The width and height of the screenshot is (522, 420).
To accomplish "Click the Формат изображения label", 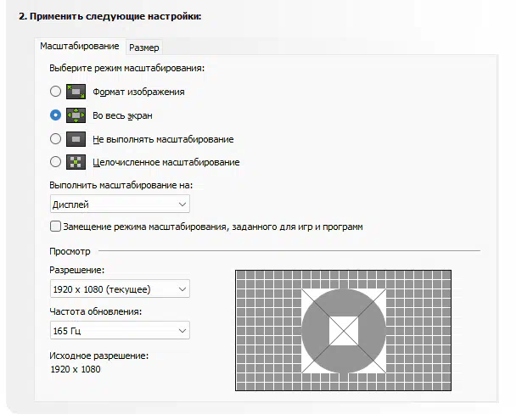I will tap(138, 92).
